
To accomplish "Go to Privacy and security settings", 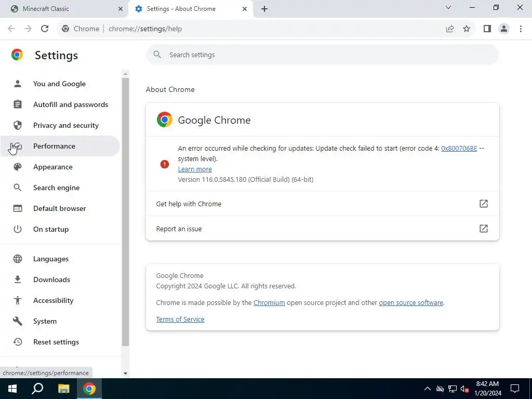I will coord(59,126).
